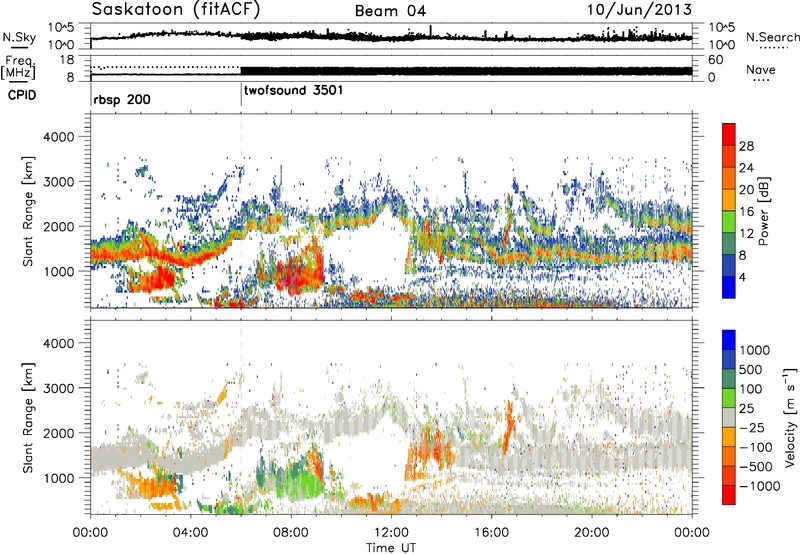Click the 'N.Search' legend label
The width and height of the screenshot is (800, 554).
tap(772, 37)
